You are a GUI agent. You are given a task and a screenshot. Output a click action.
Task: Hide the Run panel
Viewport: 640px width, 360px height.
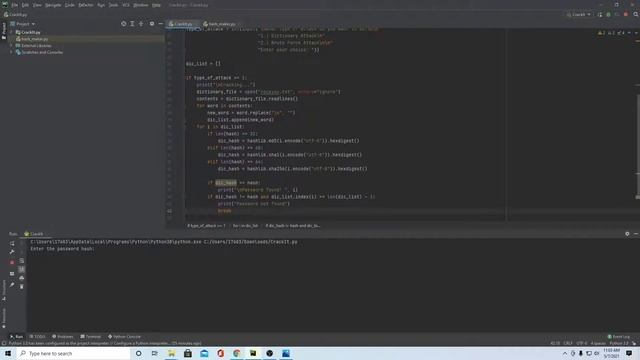coord(636,234)
